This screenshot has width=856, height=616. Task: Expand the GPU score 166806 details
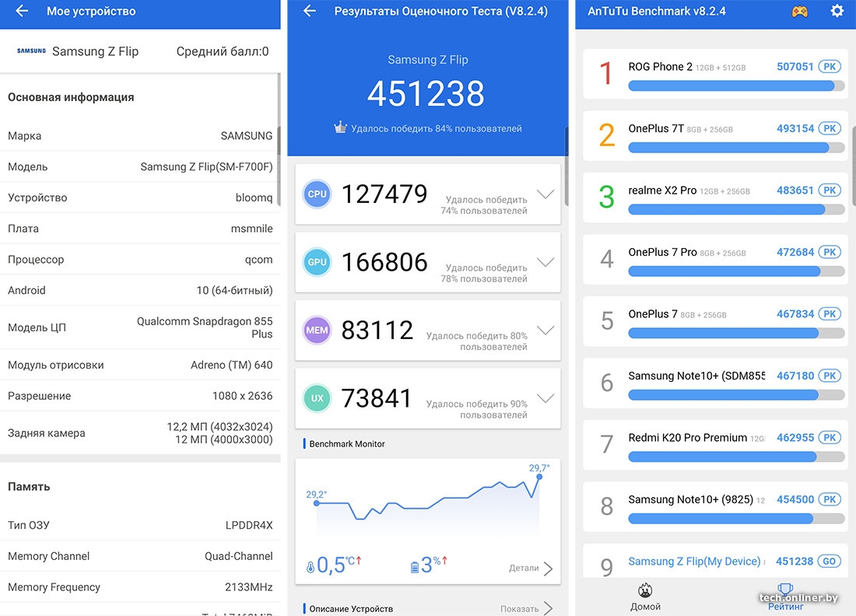(x=546, y=262)
